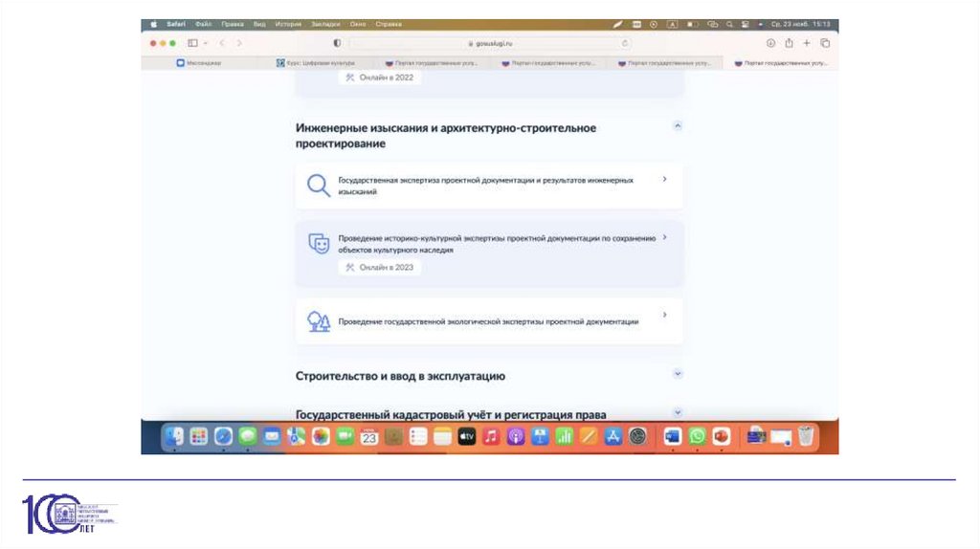Screen dimensions: 980x549
Task: Open Finder from the Dock
Action: point(174,436)
